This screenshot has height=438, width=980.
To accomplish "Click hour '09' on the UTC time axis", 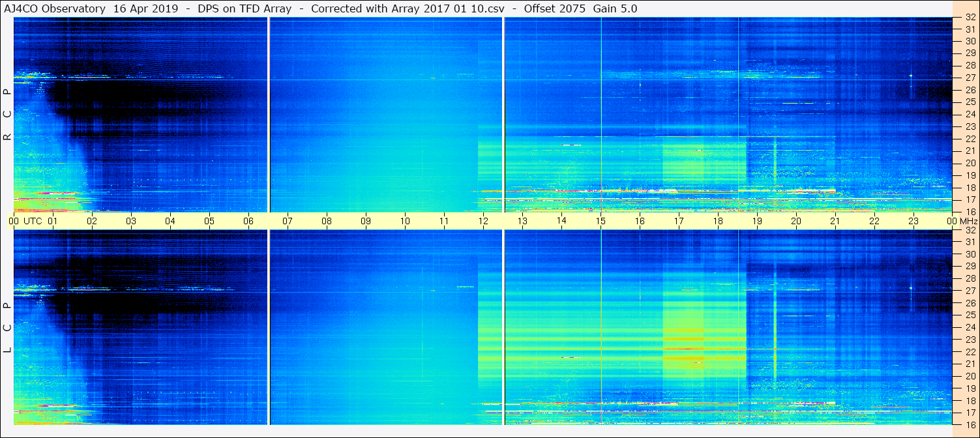I will click(x=366, y=221).
